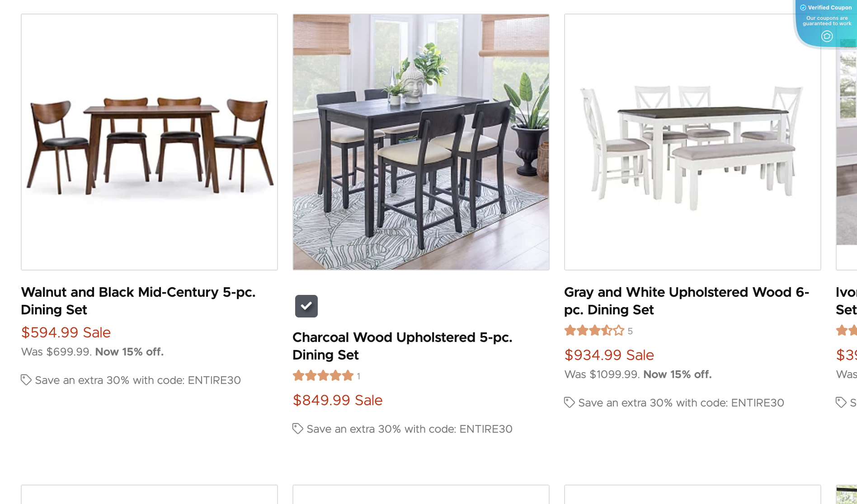Uncheck the checkbox above Charcoal Wood Dining Set
This screenshot has height=504, width=857.
(x=306, y=306)
